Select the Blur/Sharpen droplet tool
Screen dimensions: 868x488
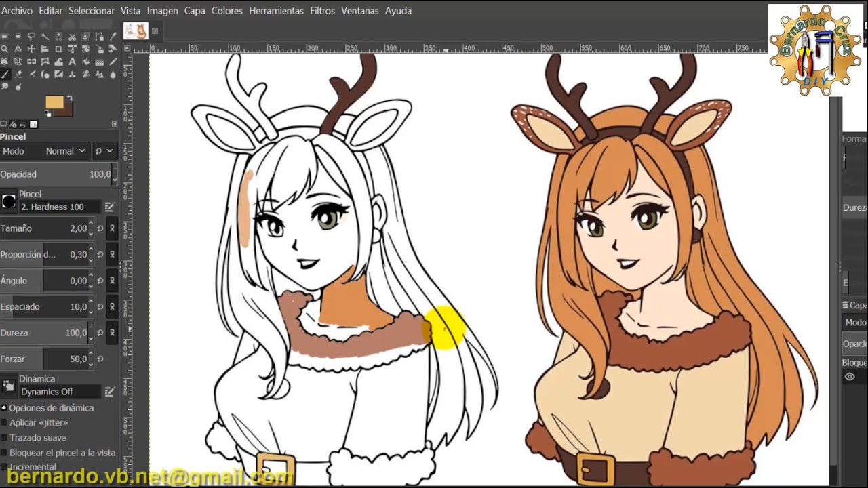click(x=113, y=75)
